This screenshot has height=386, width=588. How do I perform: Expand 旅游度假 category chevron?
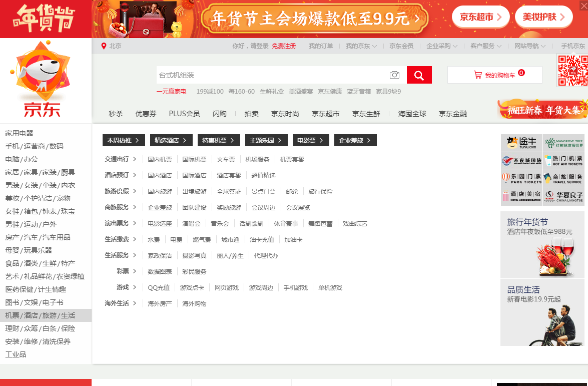click(135, 191)
